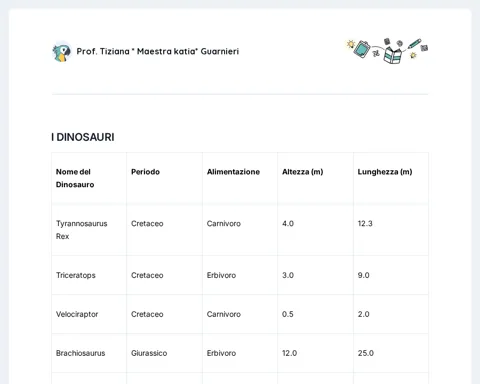Click the parrot avatar icon

coord(62,52)
